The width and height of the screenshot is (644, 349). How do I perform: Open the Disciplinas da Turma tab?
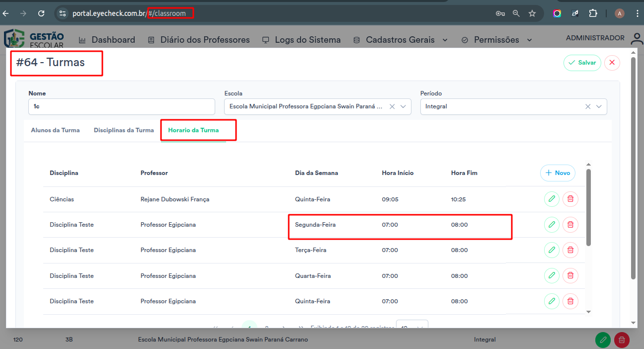(x=124, y=130)
